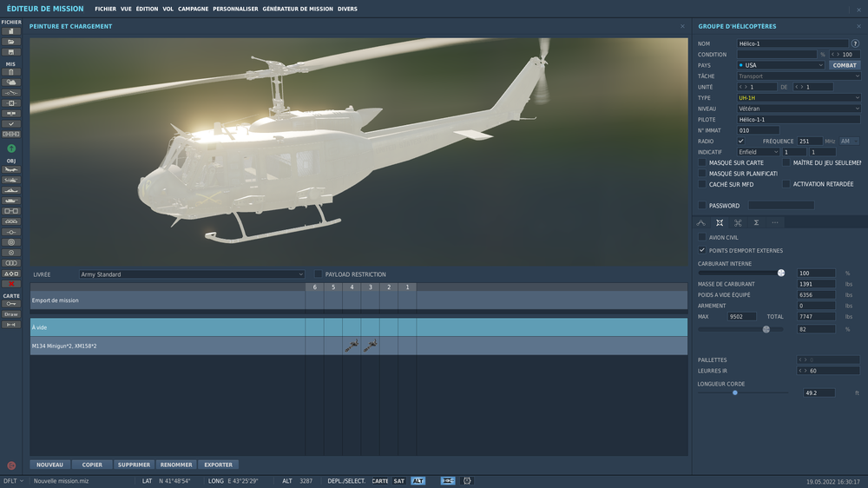Open the Indicatif Enfield dropdown

point(759,152)
